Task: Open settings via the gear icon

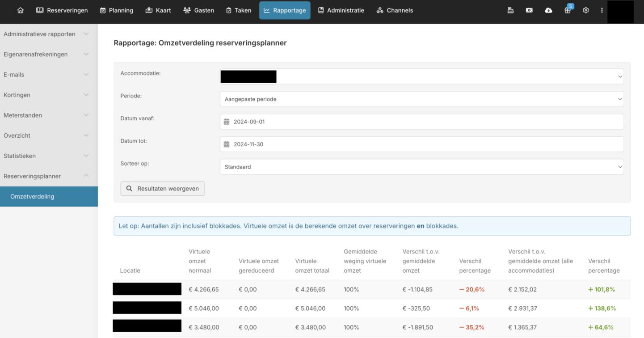Action: (x=586, y=10)
